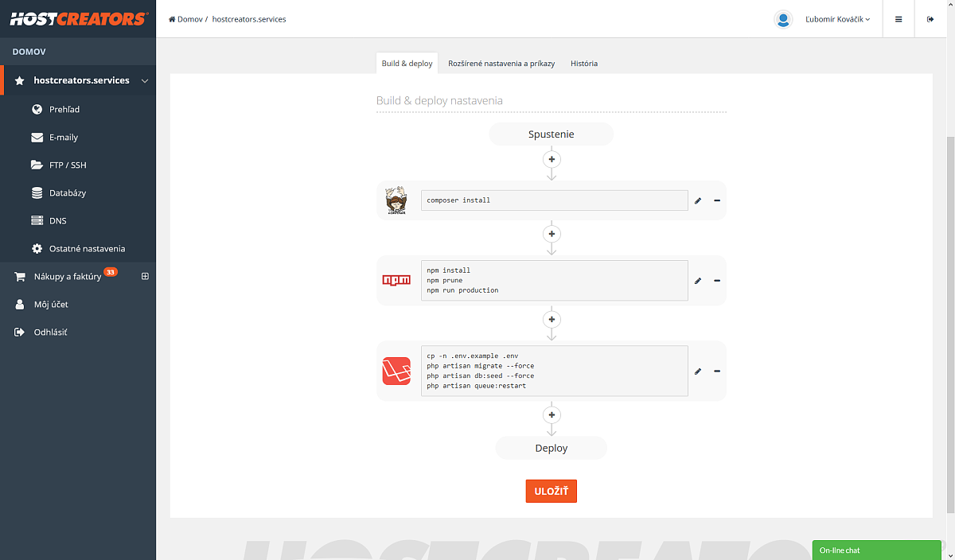955x560 pixels.
Task: Remove the Laravel artisan step
Action: pyautogui.click(x=717, y=371)
